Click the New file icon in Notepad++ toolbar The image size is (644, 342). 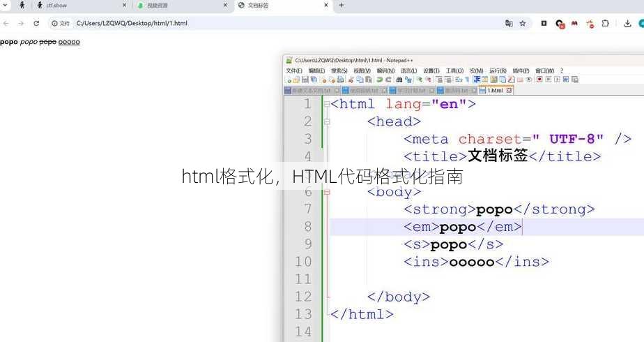click(x=289, y=80)
